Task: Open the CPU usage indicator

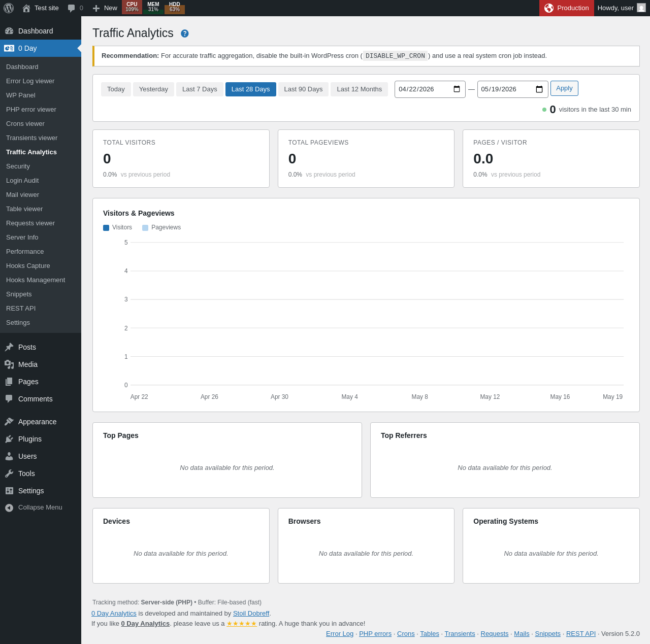Action: (132, 7)
